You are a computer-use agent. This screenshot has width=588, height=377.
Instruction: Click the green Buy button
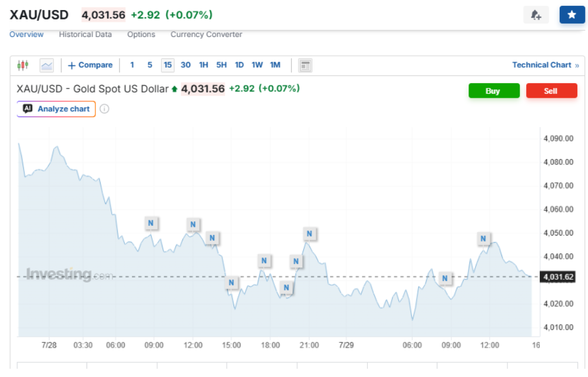[x=494, y=91]
